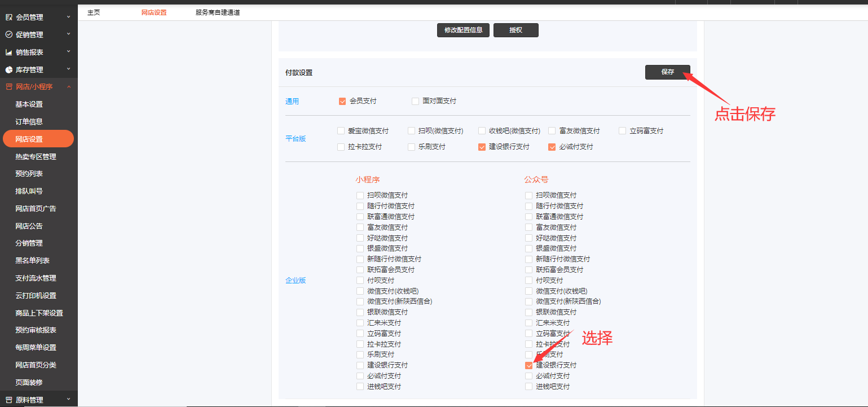Switch to the 主页 tab

click(x=94, y=12)
